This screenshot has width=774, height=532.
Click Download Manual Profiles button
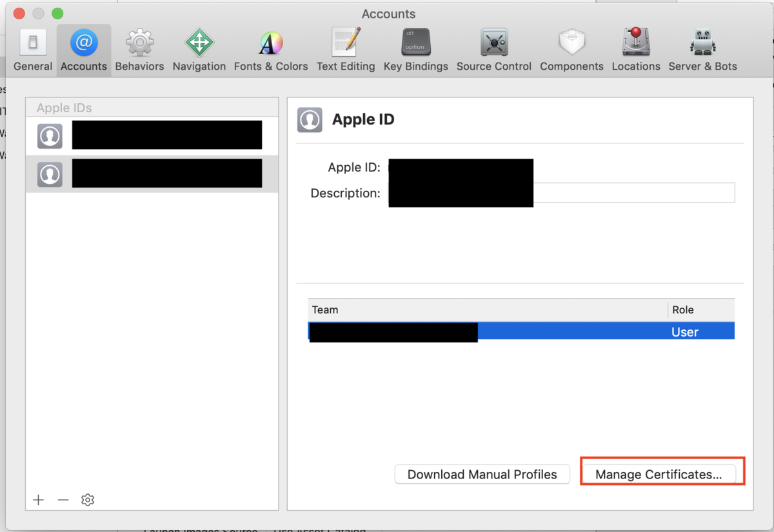coord(482,475)
